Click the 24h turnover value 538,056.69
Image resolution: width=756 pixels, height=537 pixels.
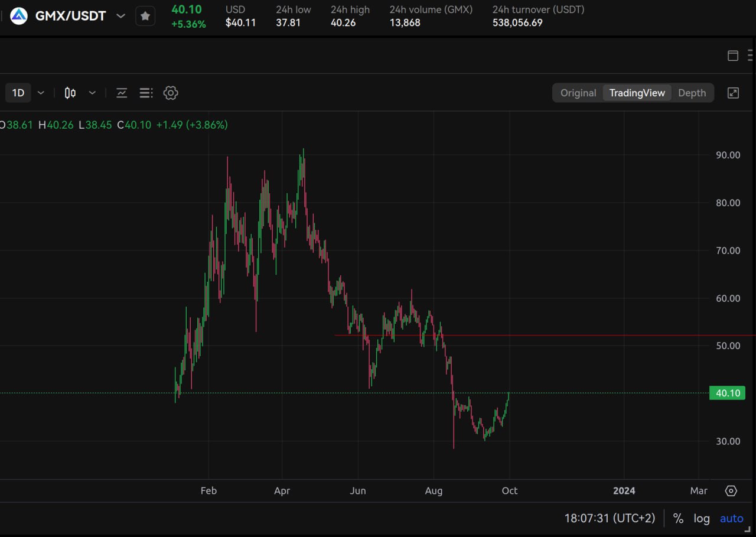[517, 23]
